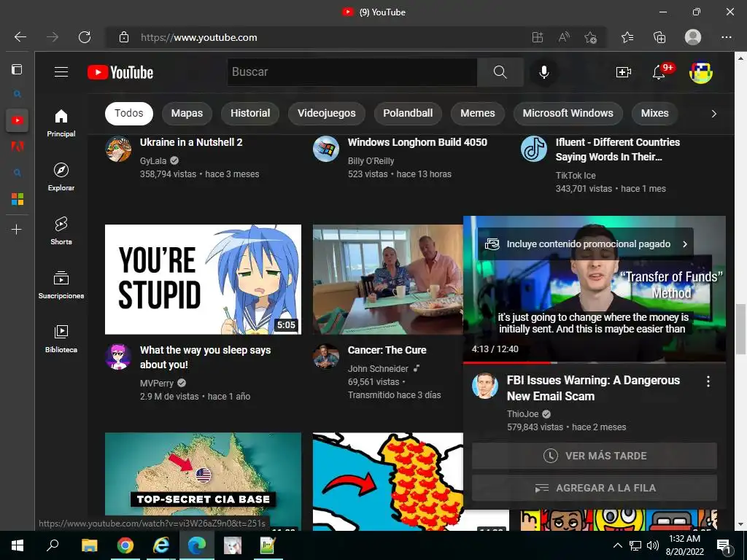Click the page vertical scrollbar thumb
Screen dimensions: 747x560
tap(740, 329)
